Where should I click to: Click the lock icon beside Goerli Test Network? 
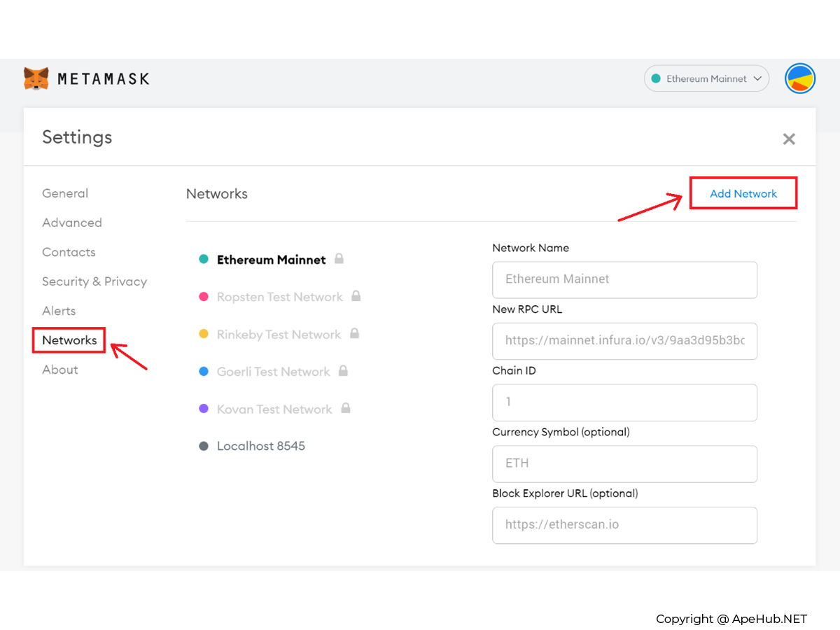pos(343,371)
